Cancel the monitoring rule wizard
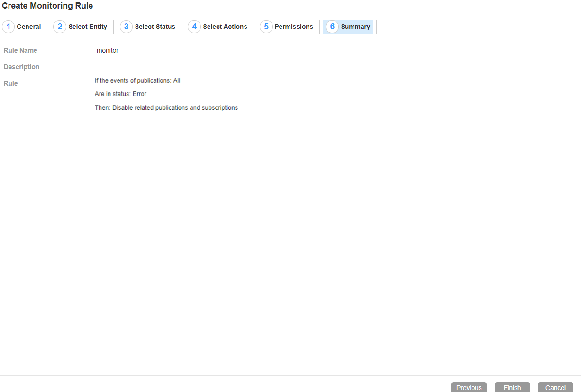Viewport: 581px width, 392px height. tap(555, 387)
